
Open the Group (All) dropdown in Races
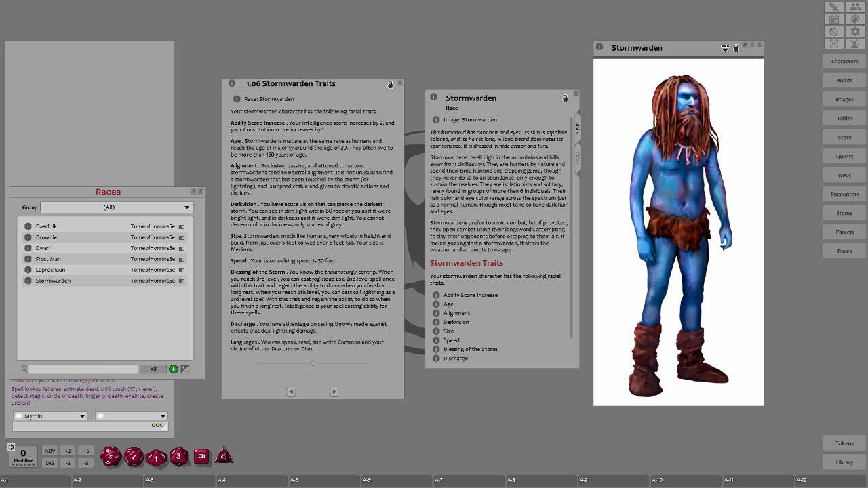117,207
